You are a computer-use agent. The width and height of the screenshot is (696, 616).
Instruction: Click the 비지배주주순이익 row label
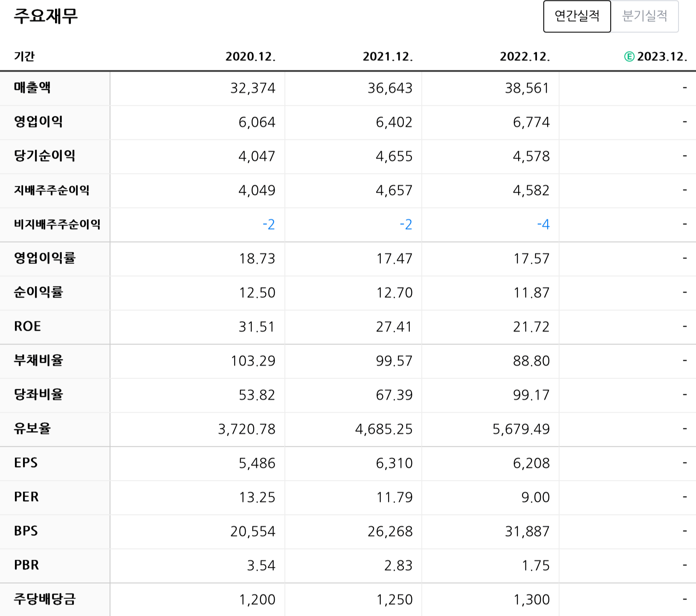click(57, 224)
